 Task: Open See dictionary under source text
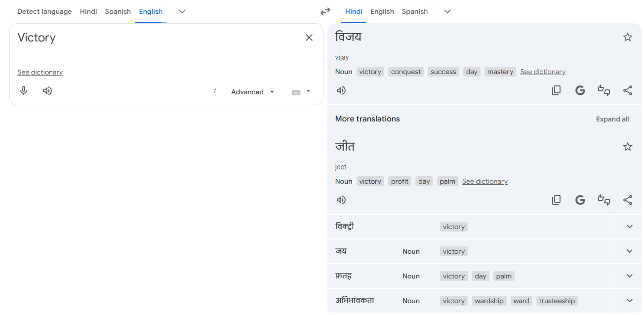point(40,72)
